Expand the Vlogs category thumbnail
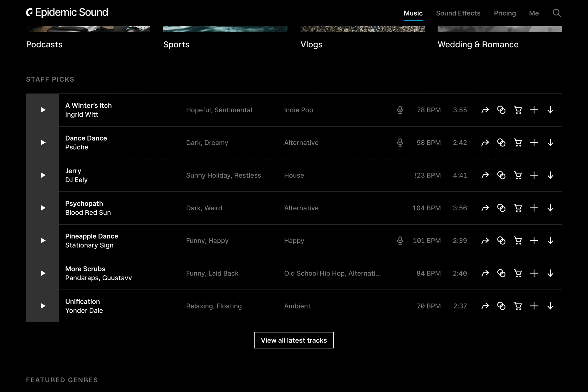 (x=363, y=29)
